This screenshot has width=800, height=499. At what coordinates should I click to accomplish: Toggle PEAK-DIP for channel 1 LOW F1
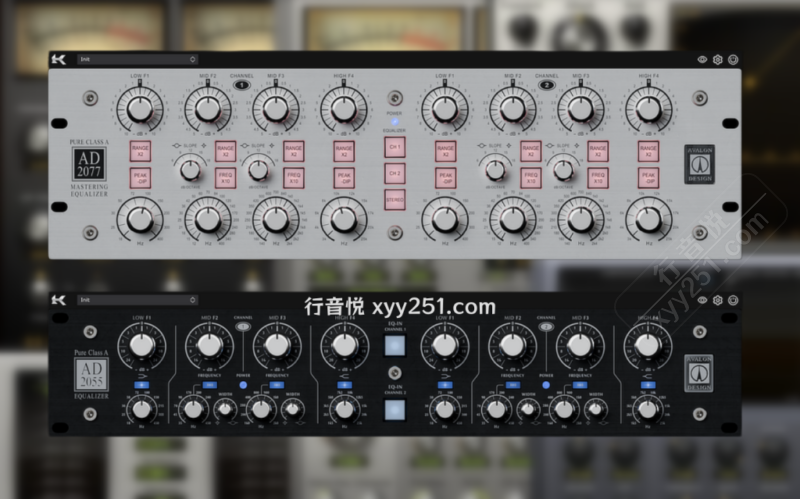pyautogui.click(x=140, y=178)
